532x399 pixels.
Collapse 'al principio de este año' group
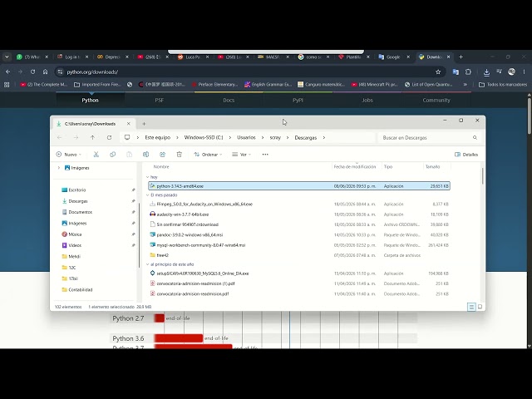click(147, 264)
